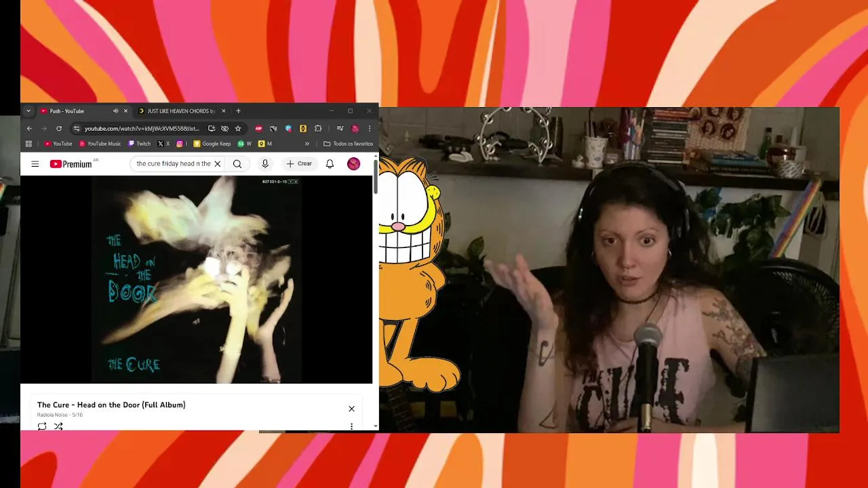Screen dimensions: 868x488
Task: Switch to Just Like Heaven Chords tab
Action: 180,111
